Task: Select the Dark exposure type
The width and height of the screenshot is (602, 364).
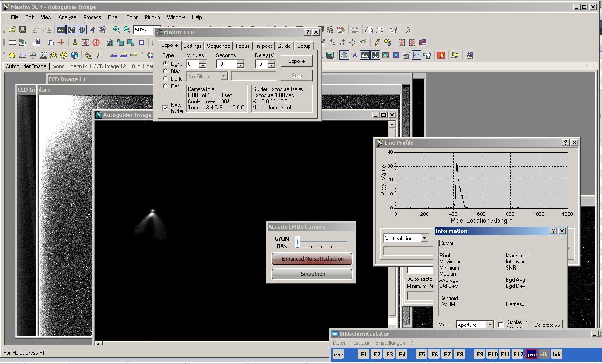Action: [166, 78]
